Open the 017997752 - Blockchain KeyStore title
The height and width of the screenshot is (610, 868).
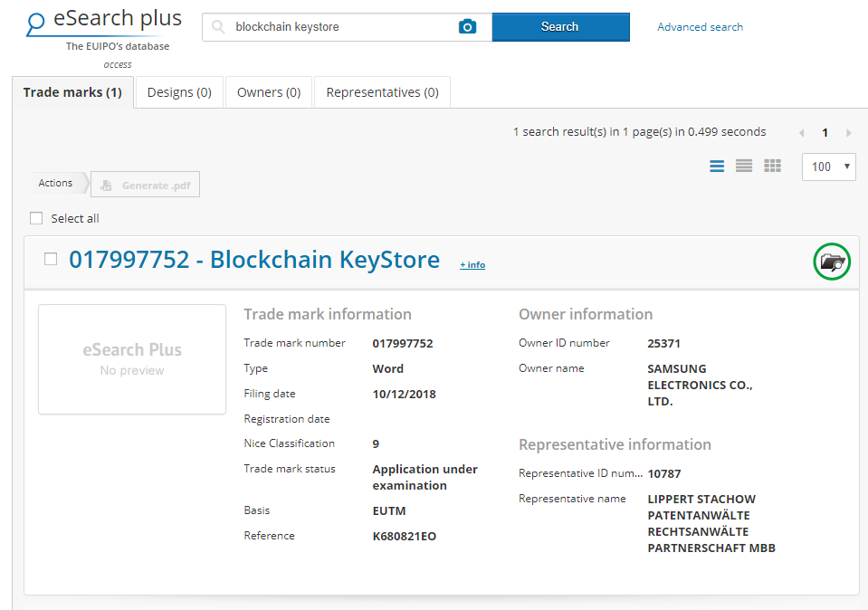(254, 260)
